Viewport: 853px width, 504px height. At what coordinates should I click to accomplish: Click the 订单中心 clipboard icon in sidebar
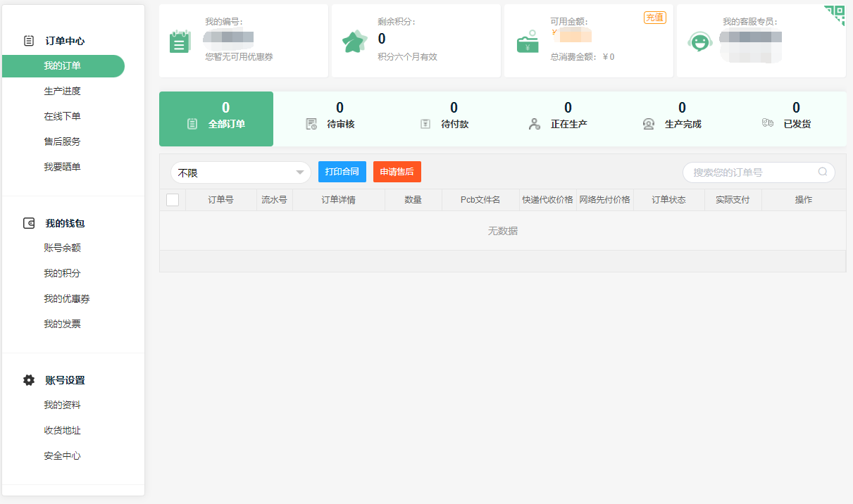pyautogui.click(x=29, y=41)
